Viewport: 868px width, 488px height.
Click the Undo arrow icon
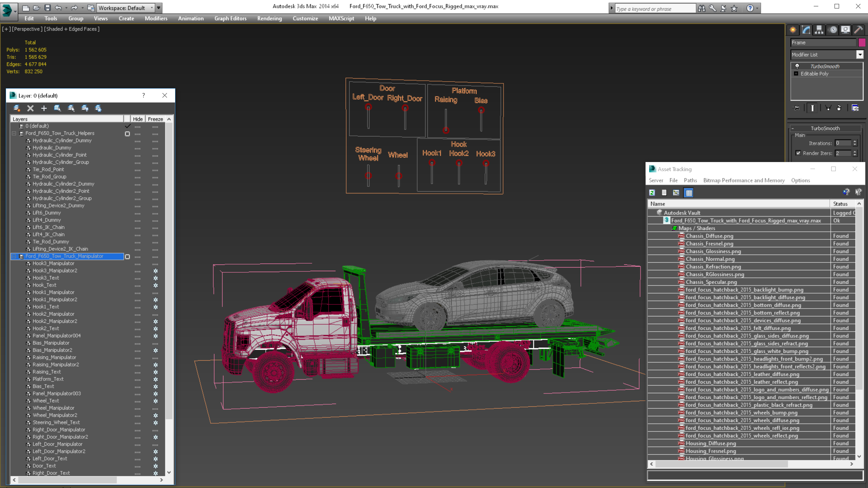coord(58,8)
